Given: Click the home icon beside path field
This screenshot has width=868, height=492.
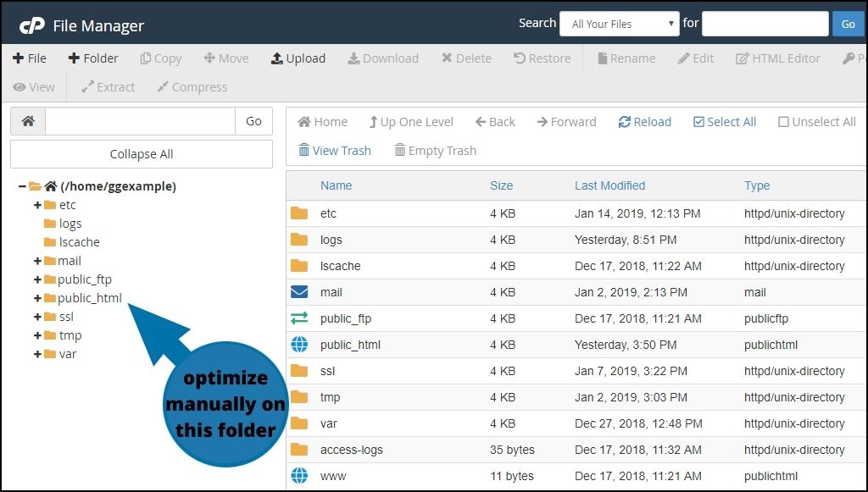Looking at the screenshot, I should 28,121.
